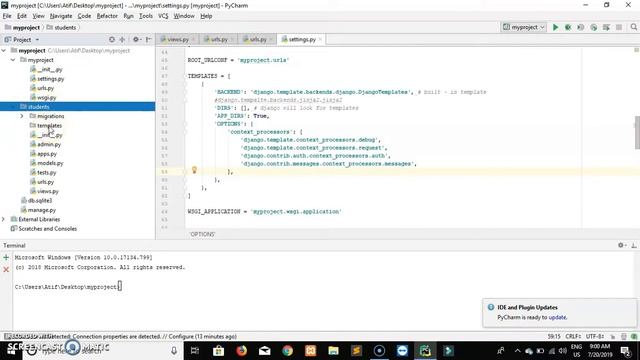
Task: Open Terminal panel settings gear
Action: [621, 245]
